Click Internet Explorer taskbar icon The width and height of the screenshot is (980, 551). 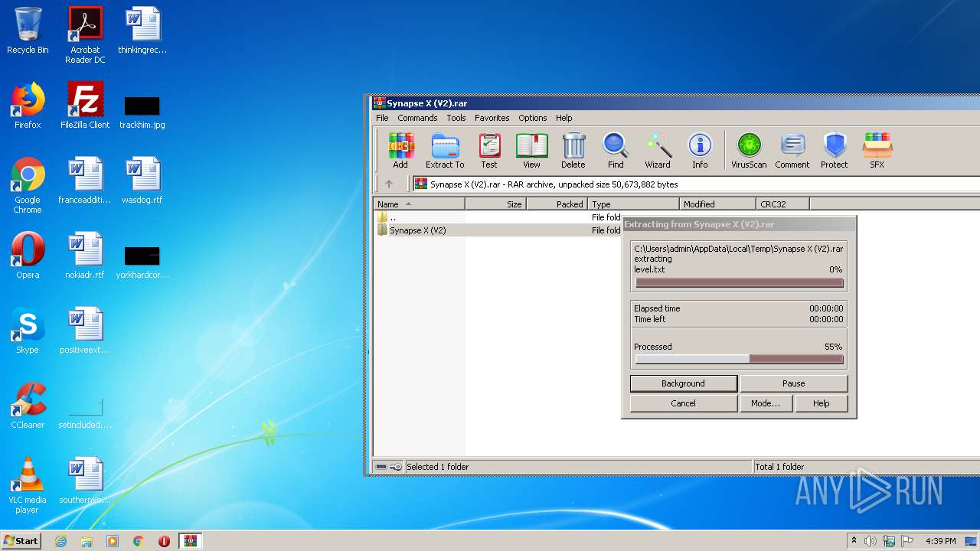pyautogui.click(x=60, y=541)
